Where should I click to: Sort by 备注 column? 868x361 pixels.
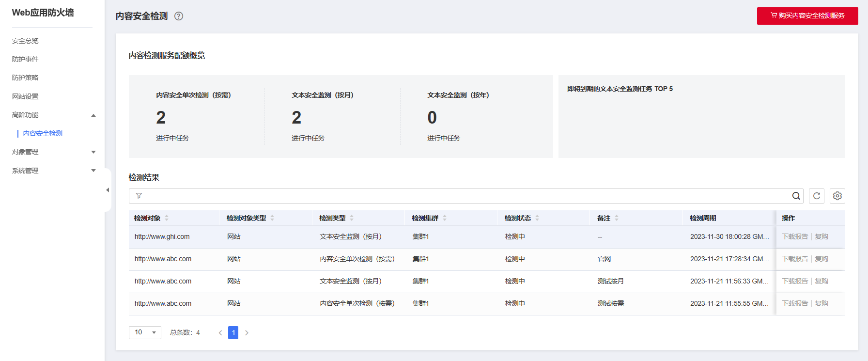[x=617, y=218]
